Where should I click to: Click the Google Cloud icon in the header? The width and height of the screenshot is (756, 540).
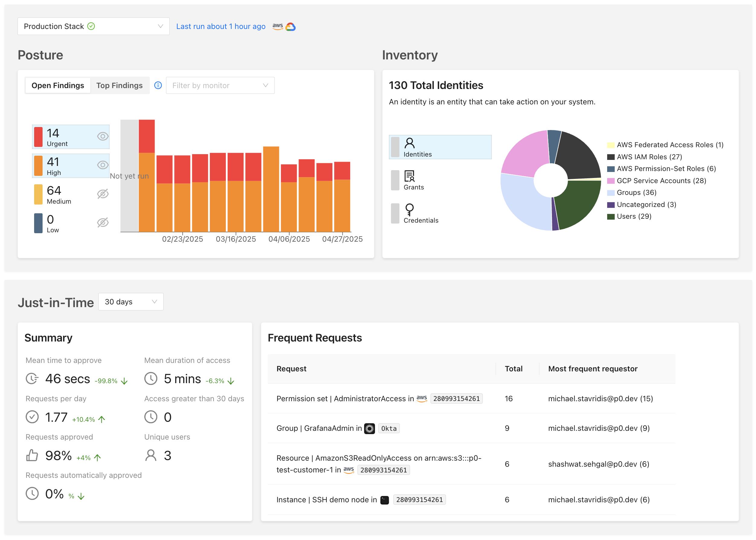(x=290, y=26)
